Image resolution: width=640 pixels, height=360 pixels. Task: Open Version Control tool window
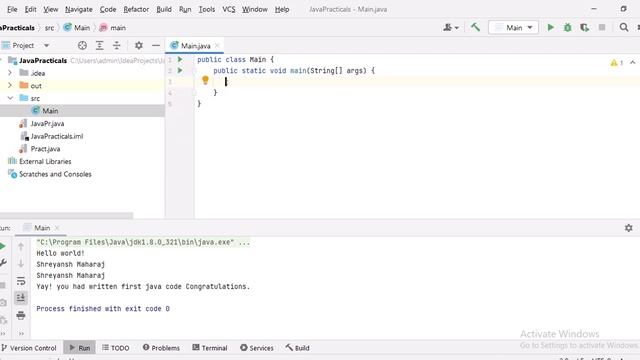point(29,348)
